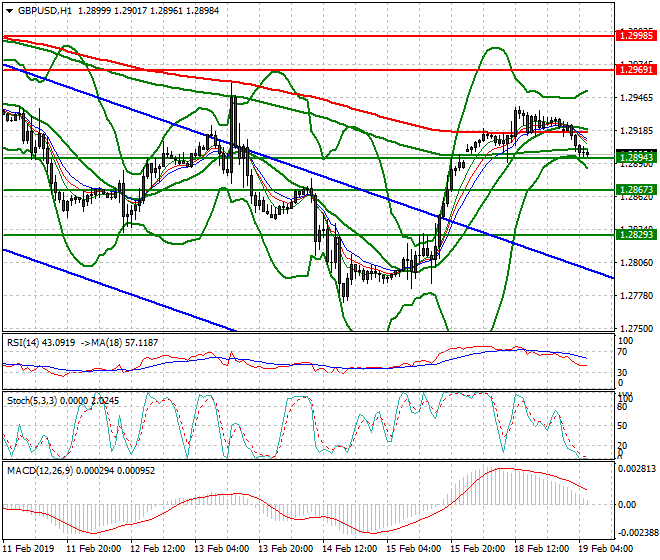Click the 14 Feb 12:00 time axis label

coord(349,549)
